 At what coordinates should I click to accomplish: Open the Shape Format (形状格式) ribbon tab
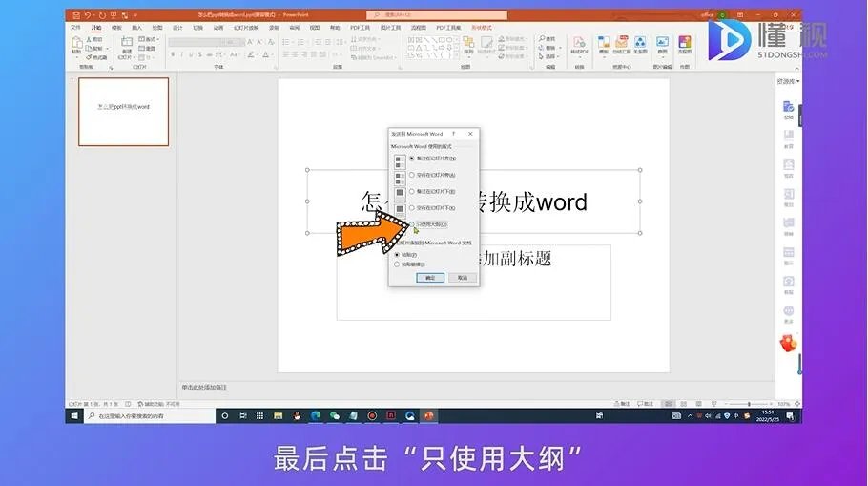[481, 27]
